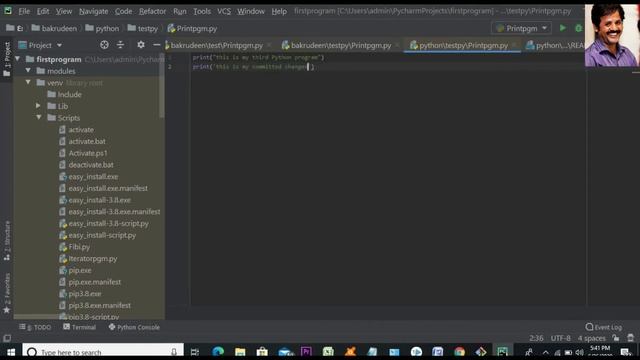Screen dimensions: 640x360
Task: Collapse Scripts folder
Action: (39, 118)
